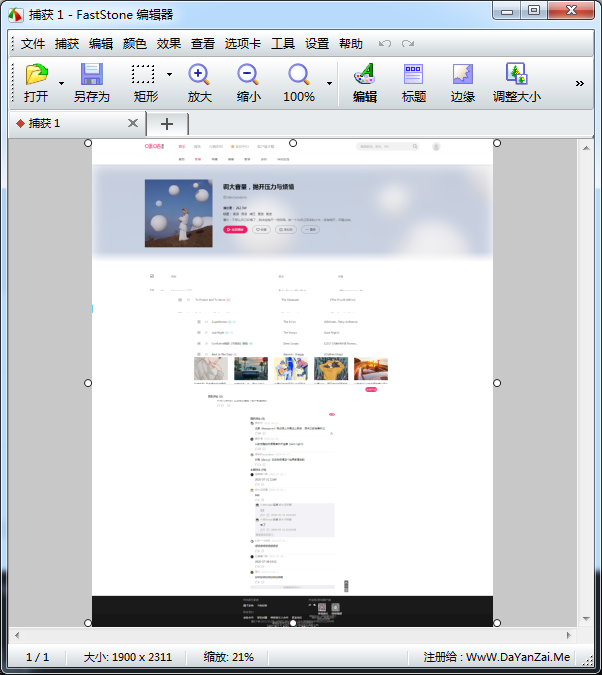Expand the Rectangle selection shape dropdown
Viewport: 602px width, 675px height.
click(x=169, y=75)
